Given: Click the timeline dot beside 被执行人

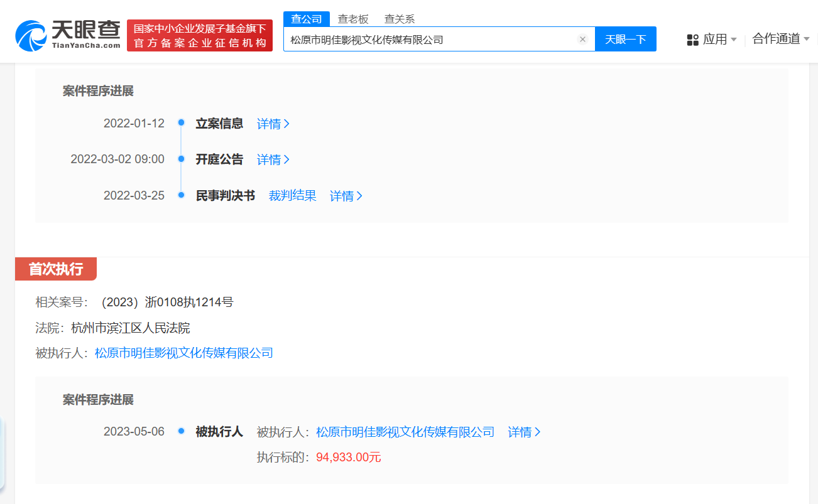Looking at the screenshot, I should tap(181, 432).
